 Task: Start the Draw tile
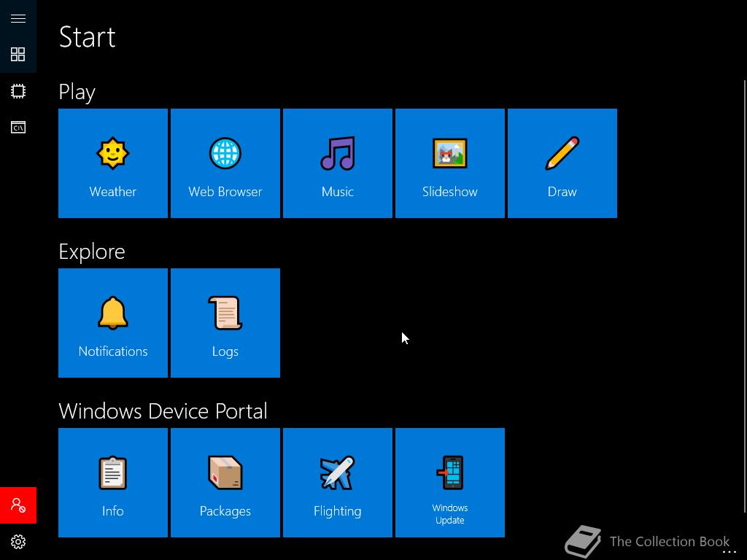(x=562, y=163)
